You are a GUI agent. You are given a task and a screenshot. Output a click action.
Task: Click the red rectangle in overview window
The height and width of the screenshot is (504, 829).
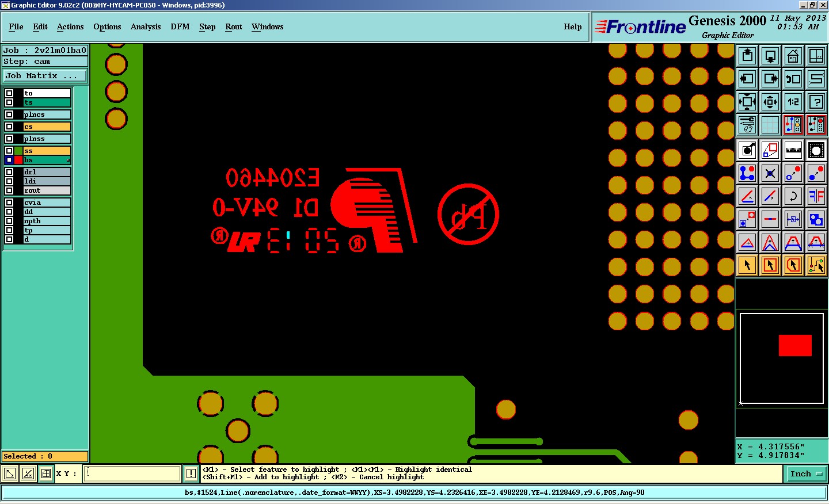[795, 346]
